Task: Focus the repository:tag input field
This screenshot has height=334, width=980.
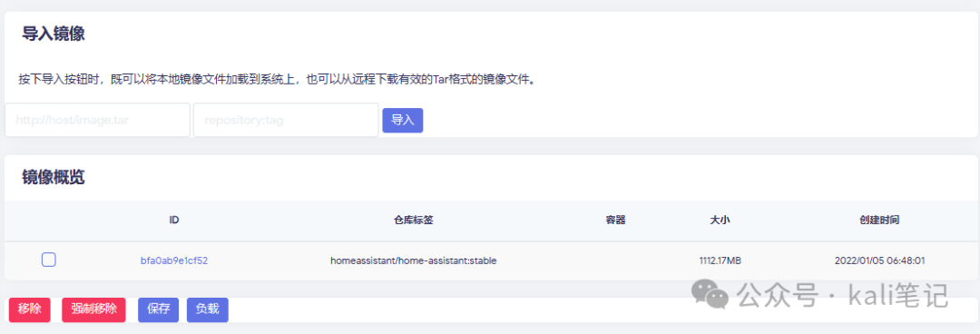Action: (286, 120)
